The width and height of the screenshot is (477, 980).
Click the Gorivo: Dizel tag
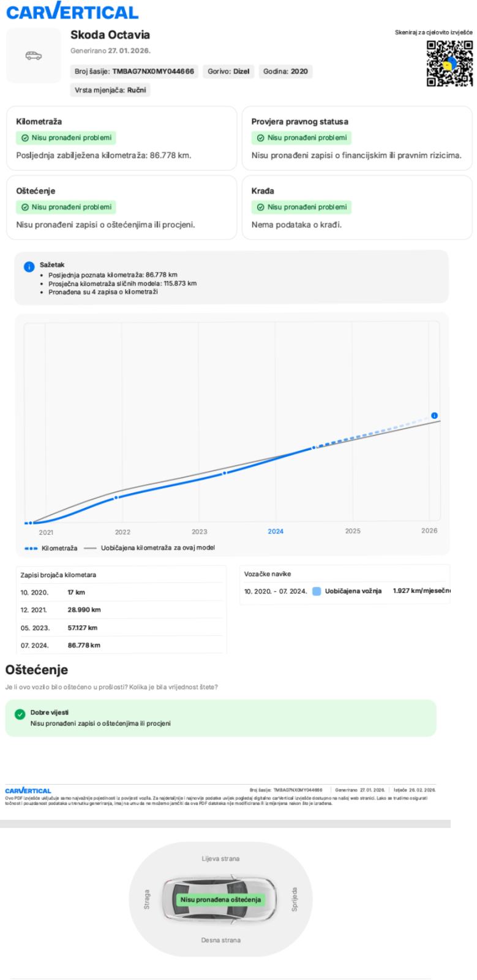click(228, 72)
